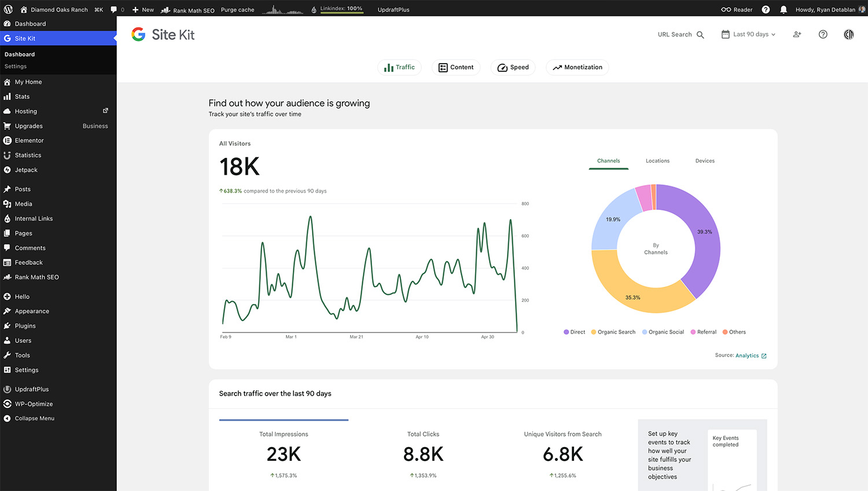Open Hosting external link icon

point(105,110)
